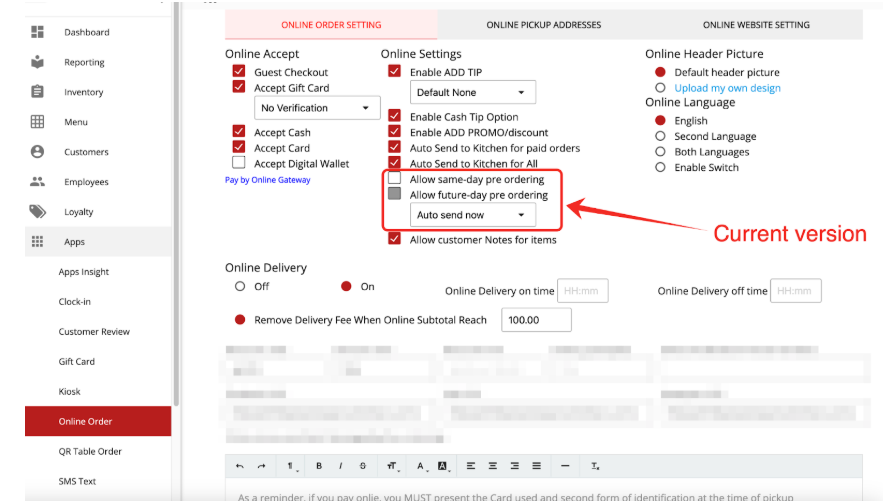Toggle Allow customer Notes for items
The image size is (896, 501).
click(394, 239)
